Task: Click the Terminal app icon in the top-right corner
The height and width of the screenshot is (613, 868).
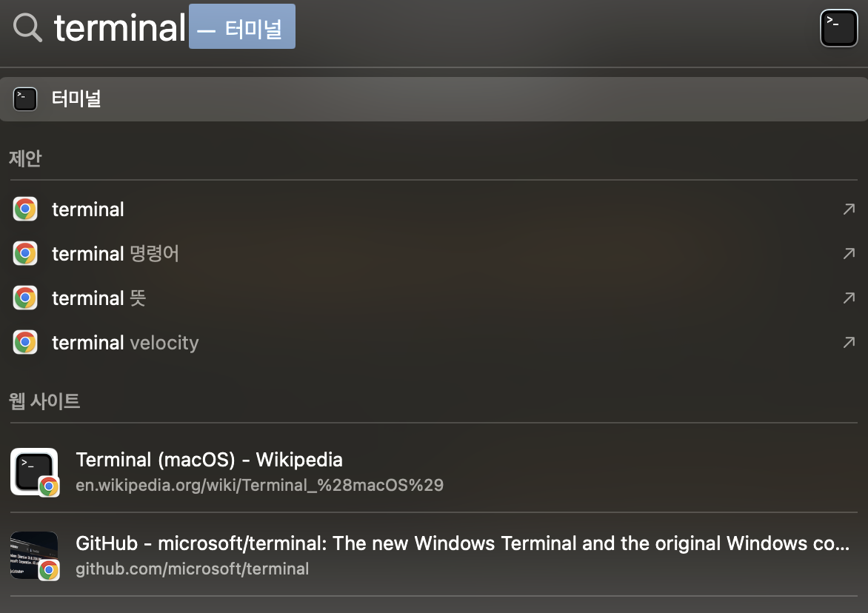Action: pos(838,27)
